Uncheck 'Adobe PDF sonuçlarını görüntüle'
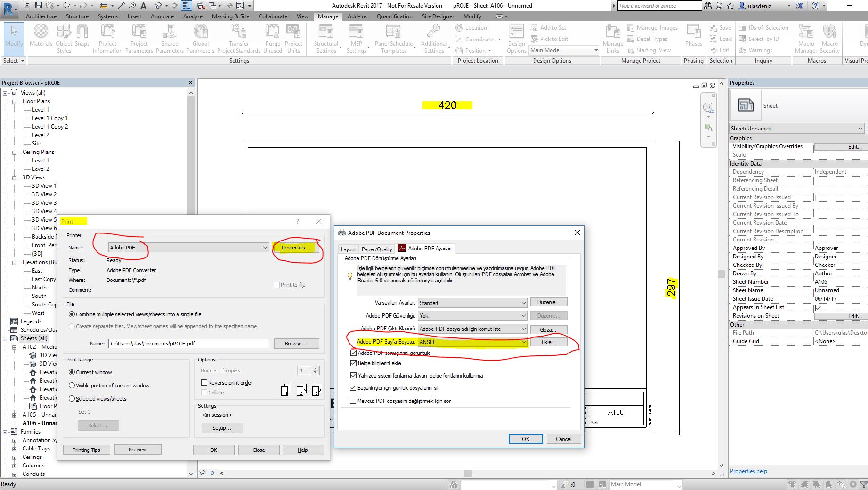 coord(353,353)
